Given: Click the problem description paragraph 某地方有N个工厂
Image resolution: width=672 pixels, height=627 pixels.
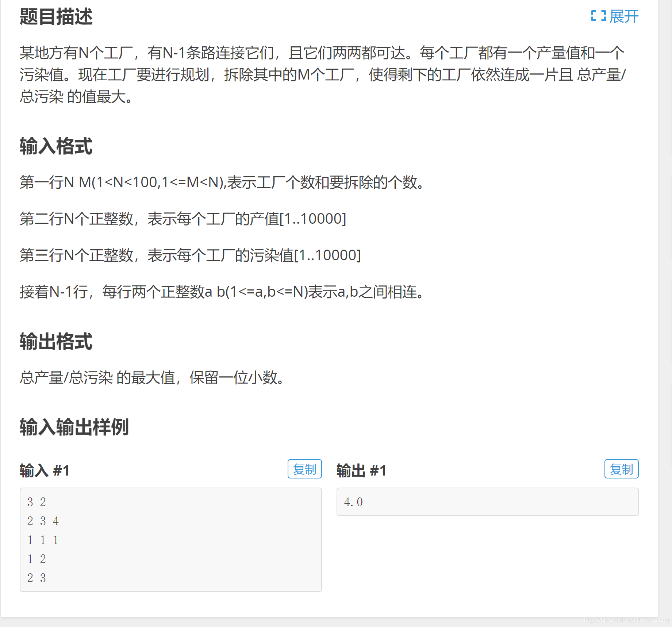Looking at the screenshot, I should (x=323, y=75).
